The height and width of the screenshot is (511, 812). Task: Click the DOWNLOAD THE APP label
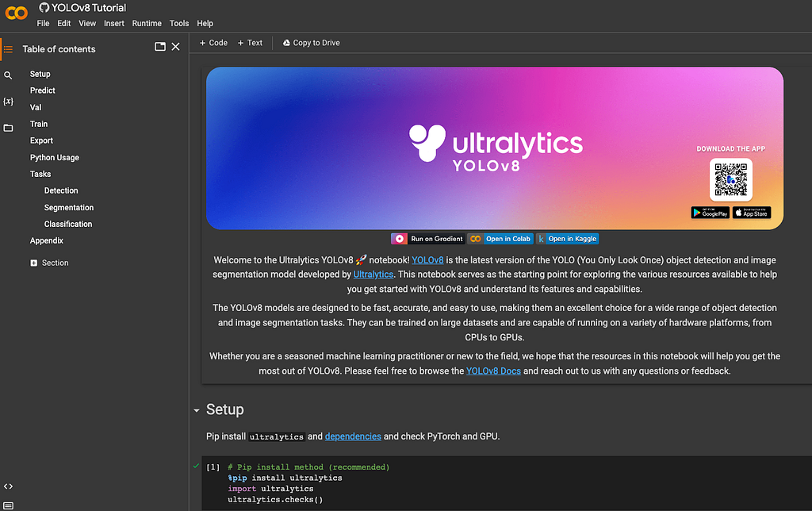tap(730, 148)
